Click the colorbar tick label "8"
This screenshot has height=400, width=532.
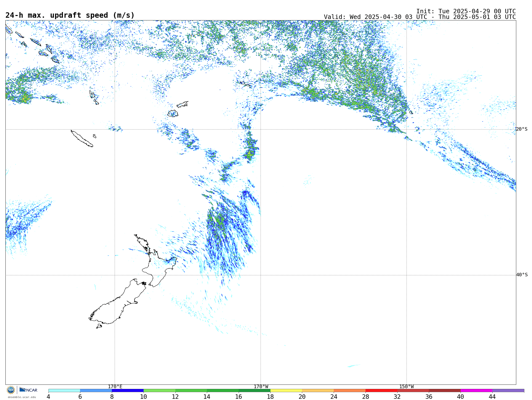pyautogui.click(x=112, y=397)
